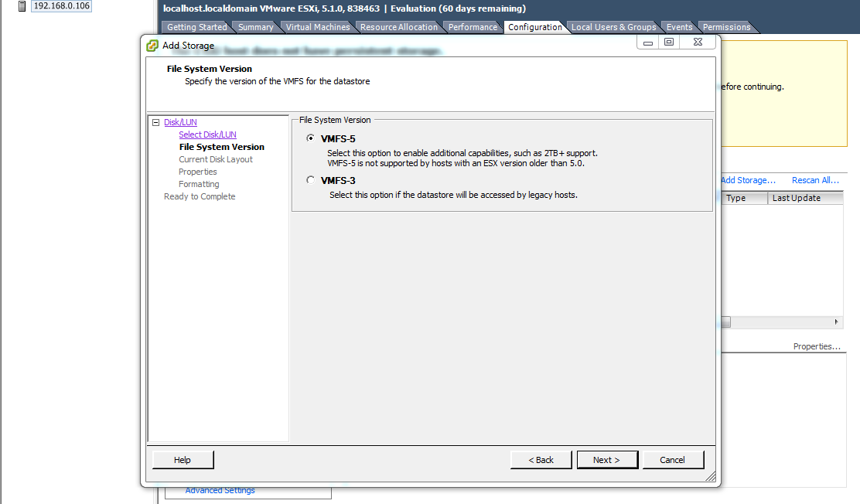The height and width of the screenshot is (504, 860).
Task: Click the File System Version step
Action: [x=222, y=147]
